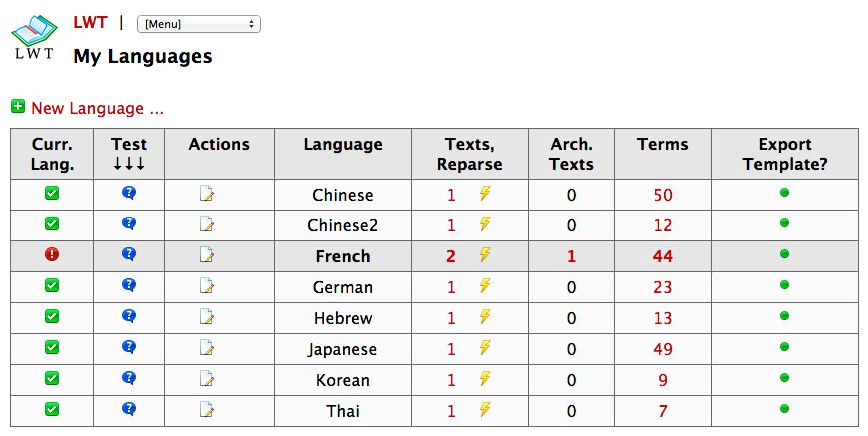
Task: Edit the Thai language icon
Action: click(207, 410)
